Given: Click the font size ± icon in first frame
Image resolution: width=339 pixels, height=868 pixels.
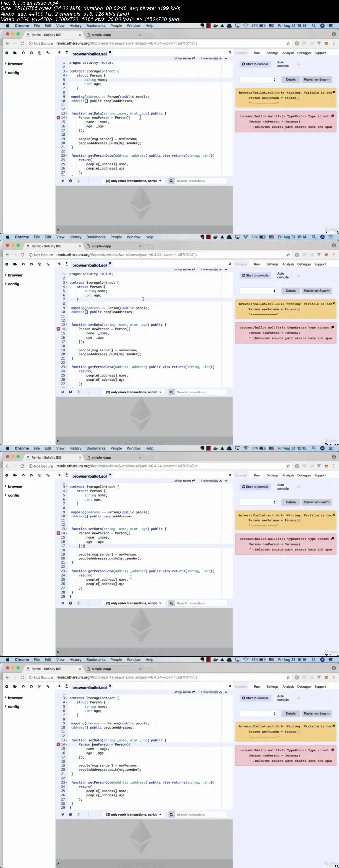Looking at the screenshot, I should tap(67, 53).
